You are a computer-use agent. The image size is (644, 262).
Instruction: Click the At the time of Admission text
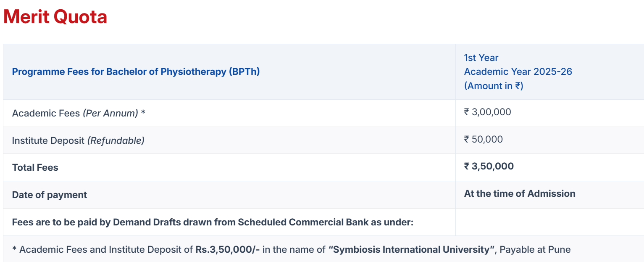pos(519,193)
